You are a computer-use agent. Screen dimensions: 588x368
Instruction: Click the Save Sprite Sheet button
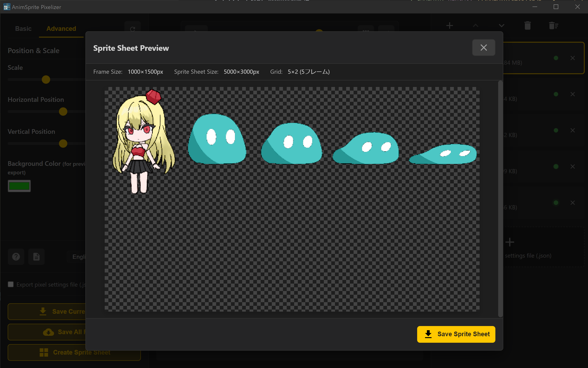click(x=456, y=334)
